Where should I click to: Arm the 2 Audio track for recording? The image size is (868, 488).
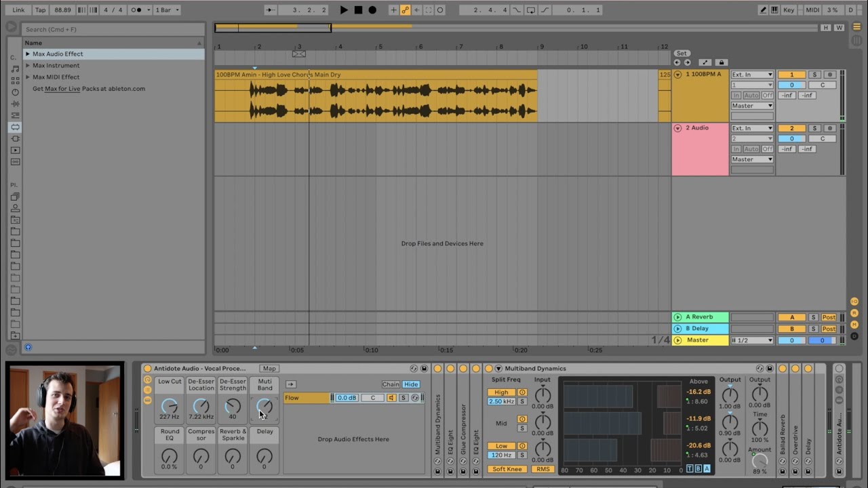[x=829, y=128]
